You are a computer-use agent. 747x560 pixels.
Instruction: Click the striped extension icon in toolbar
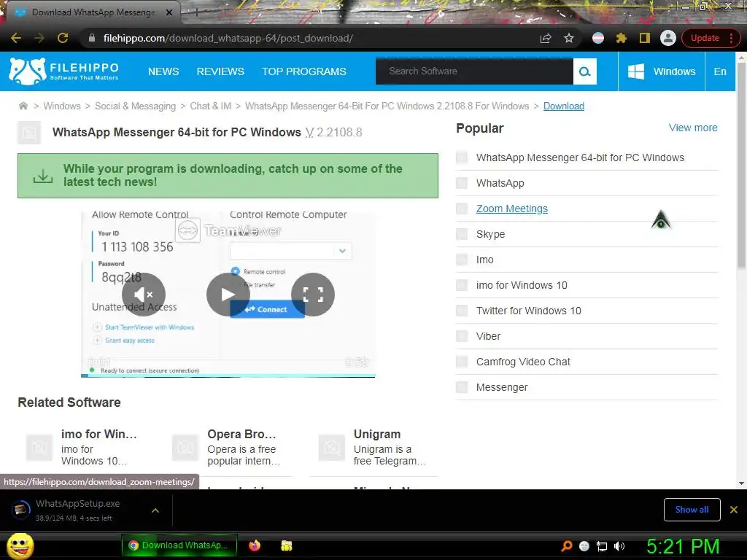tap(598, 38)
